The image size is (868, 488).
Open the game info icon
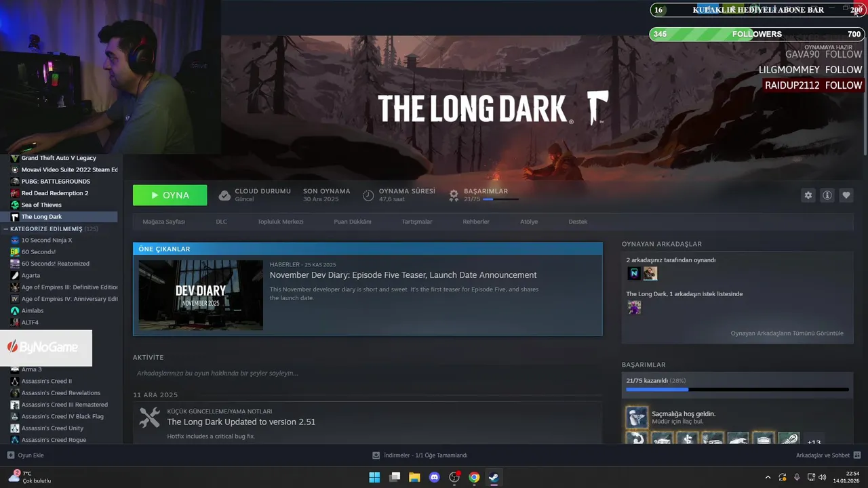click(827, 195)
